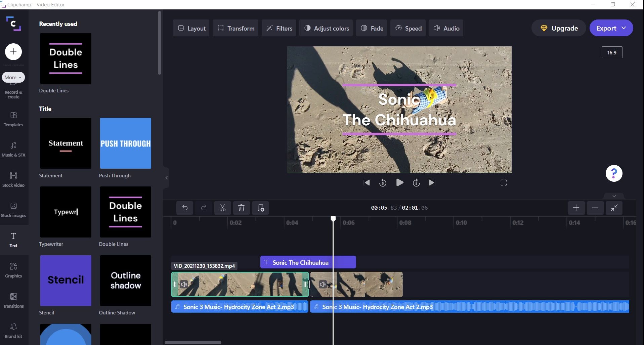Expand the Export dropdown
Image resolution: width=644 pixels, height=345 pixels.
pos(624,28)
